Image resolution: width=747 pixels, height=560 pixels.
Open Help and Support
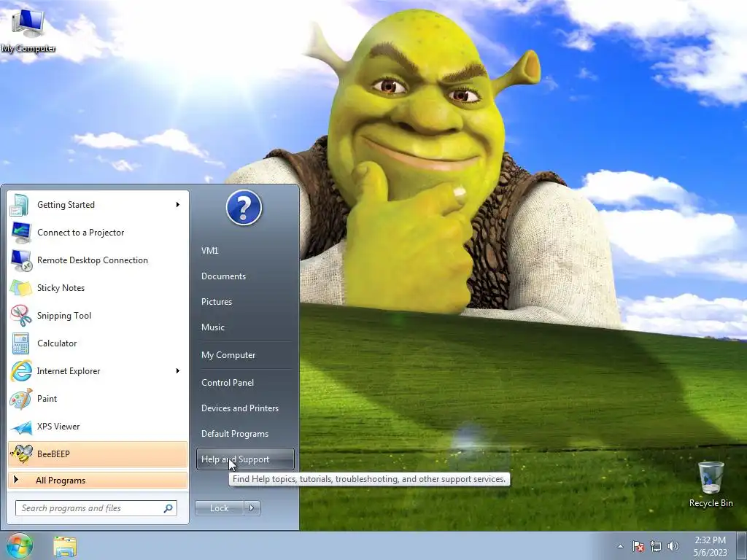pos(245,459)
